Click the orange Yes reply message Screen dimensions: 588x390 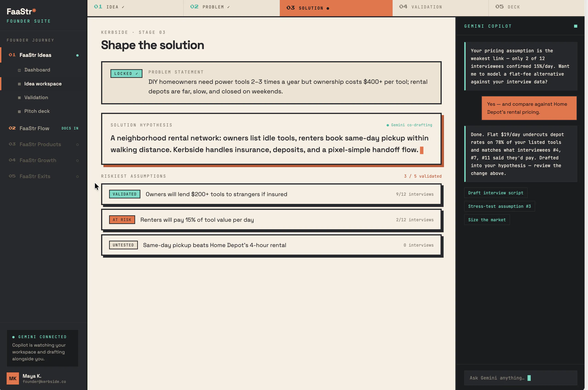(x=529, y=108)
